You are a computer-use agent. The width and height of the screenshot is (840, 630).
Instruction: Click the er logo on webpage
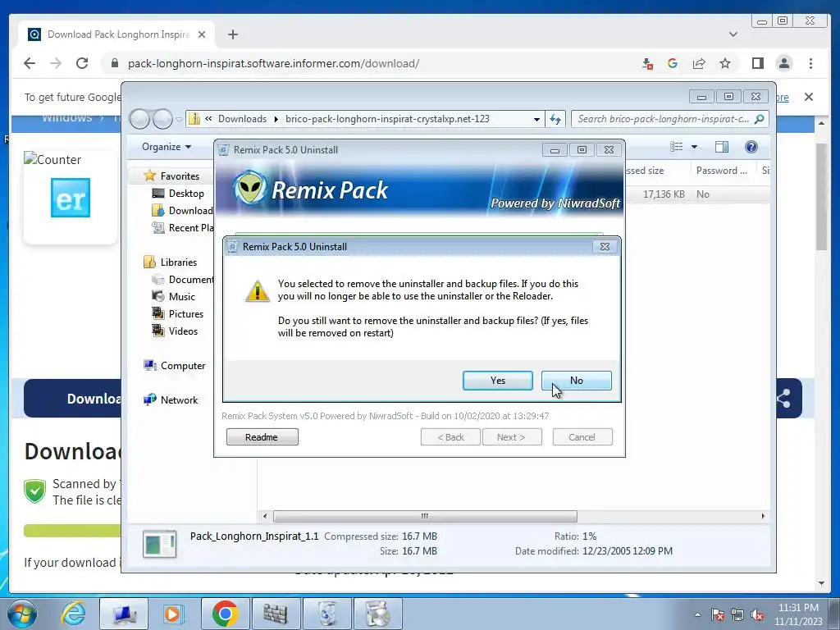pos(71,198)
